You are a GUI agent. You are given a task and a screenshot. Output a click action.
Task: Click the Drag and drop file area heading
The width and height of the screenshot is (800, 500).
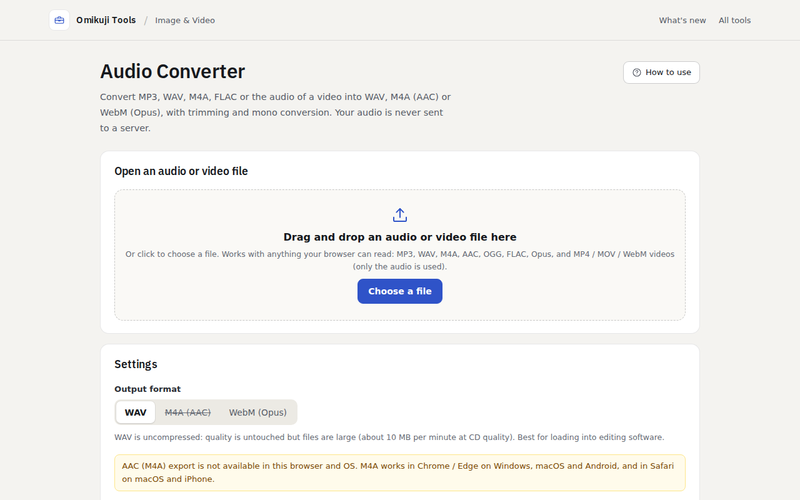[399, 237]
